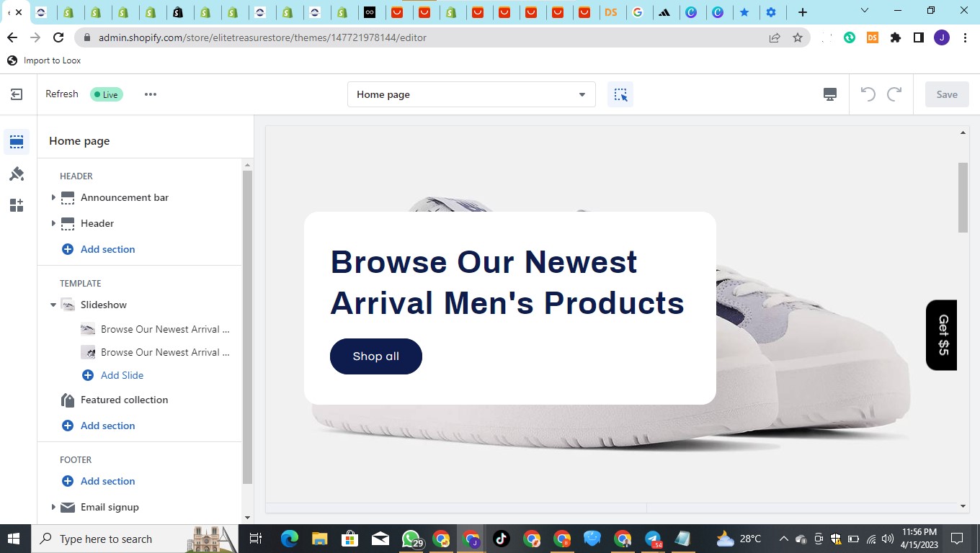The height and width of the screenshot is (553, 980).
Task: Open the Home page template dropdown
Action: point(471,94)
